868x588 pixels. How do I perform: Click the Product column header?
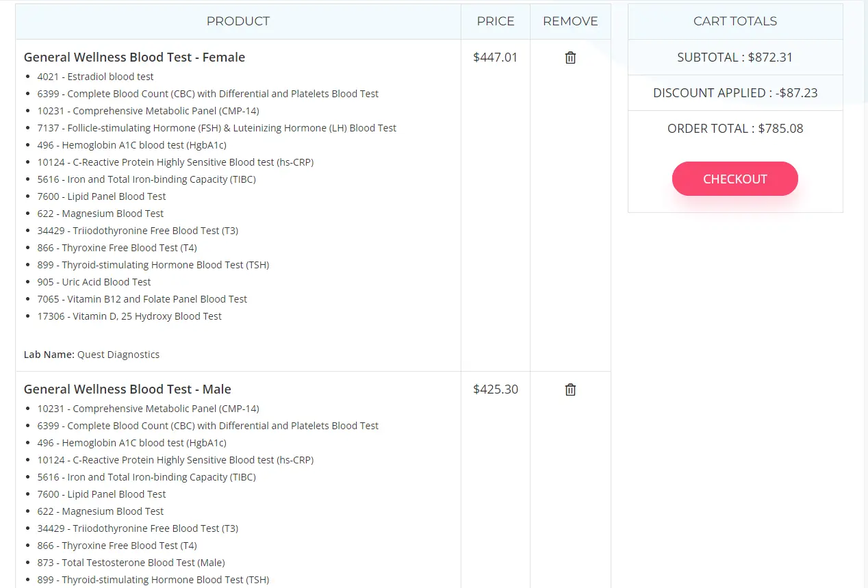[238, 21]
